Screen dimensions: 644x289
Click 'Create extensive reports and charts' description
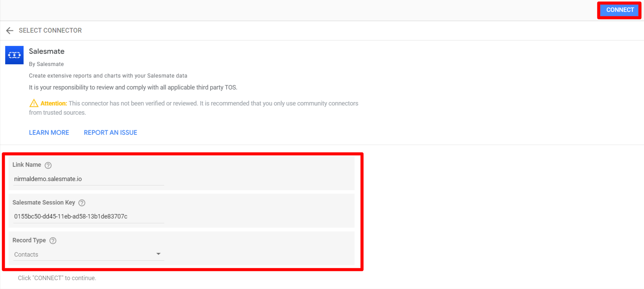tap(108, 76)
